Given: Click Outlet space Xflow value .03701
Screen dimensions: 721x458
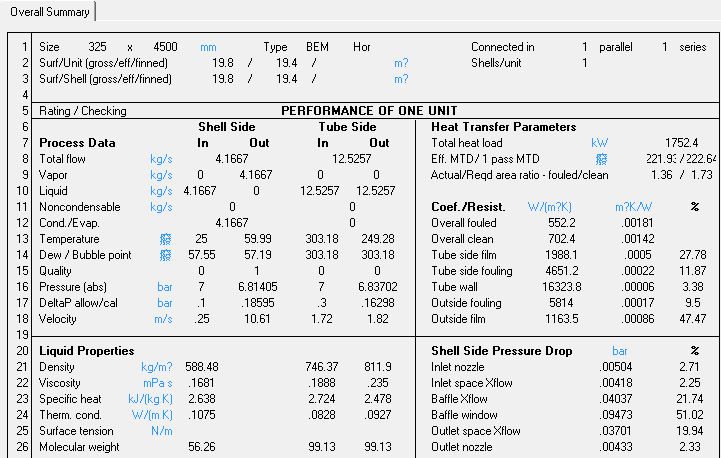Looking at the screenshot, I should (x=616, y=431).
